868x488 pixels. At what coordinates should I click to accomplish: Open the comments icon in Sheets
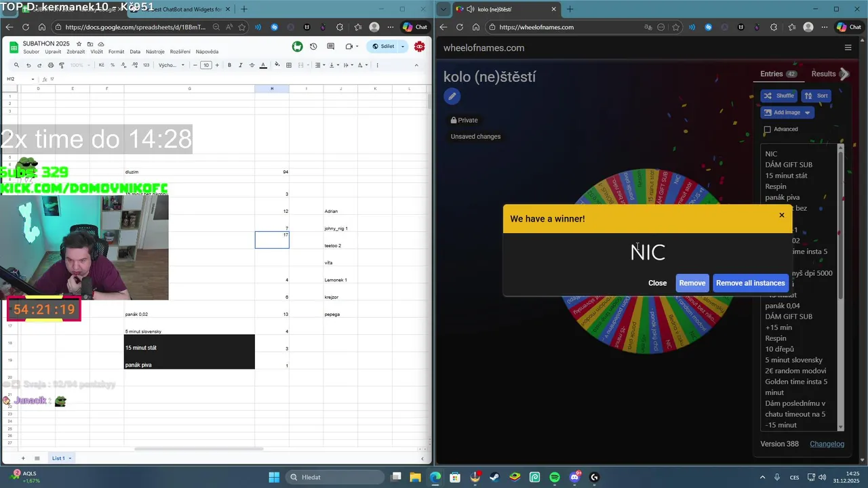click(331, 47)
